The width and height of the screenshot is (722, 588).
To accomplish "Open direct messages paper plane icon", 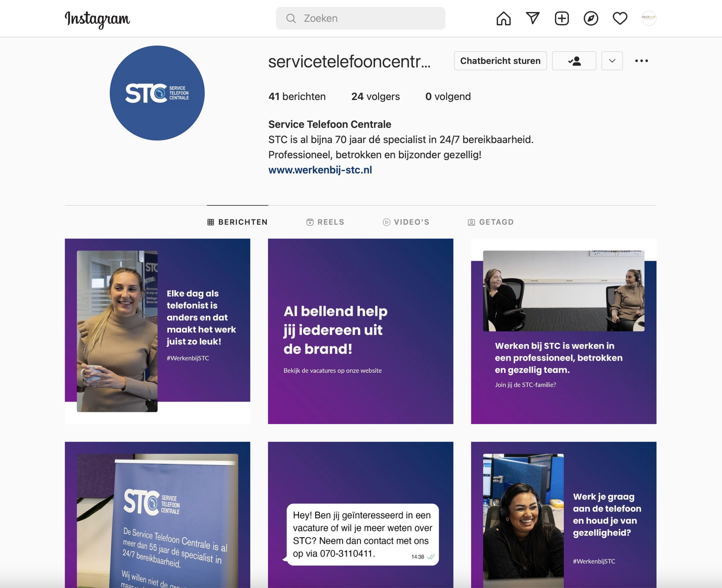I will (x=532, y=18).
